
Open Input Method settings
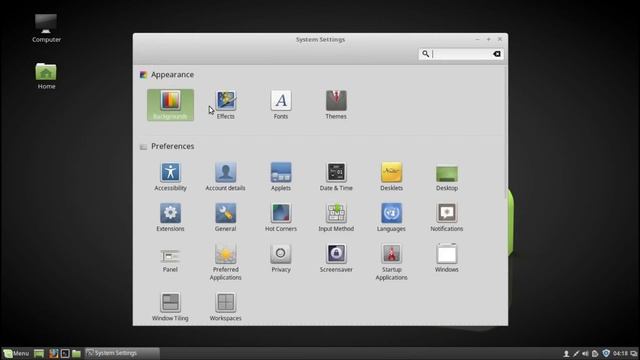(x=336, y=218)
